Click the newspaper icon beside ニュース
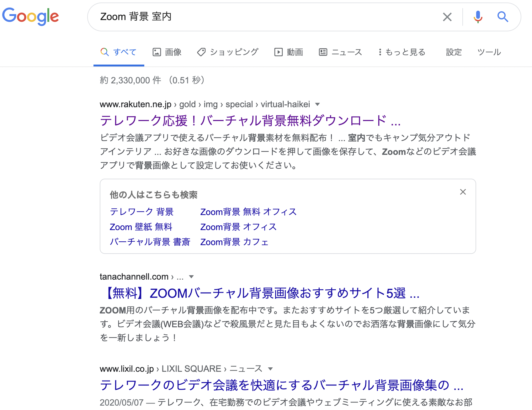This screenshot has width=532, height=410. pos(323,52)
